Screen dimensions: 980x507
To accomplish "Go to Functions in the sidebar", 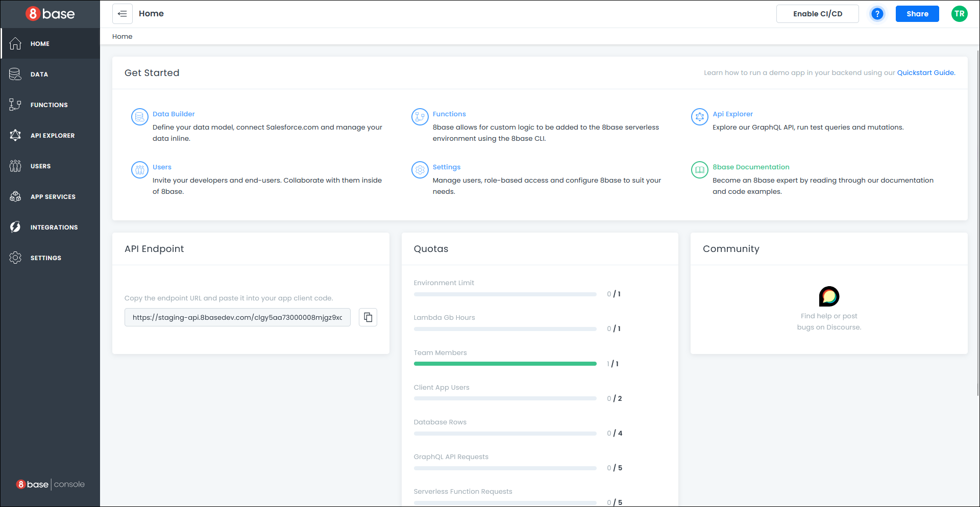I will [49, 105].
